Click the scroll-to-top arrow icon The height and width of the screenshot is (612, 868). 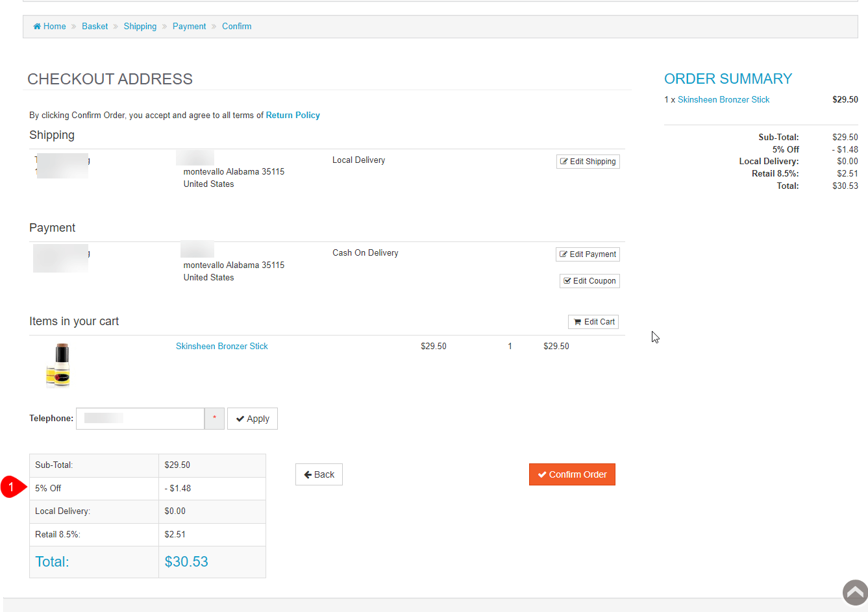click(x=855, y=592)
